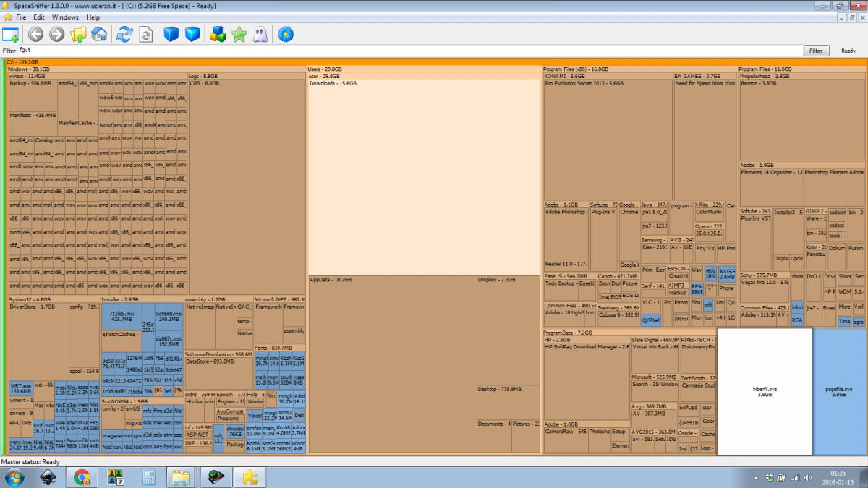868x488 pixels.
Task: Click the Program Files - 11.0GB header
Action: click(x=802, y=69)
